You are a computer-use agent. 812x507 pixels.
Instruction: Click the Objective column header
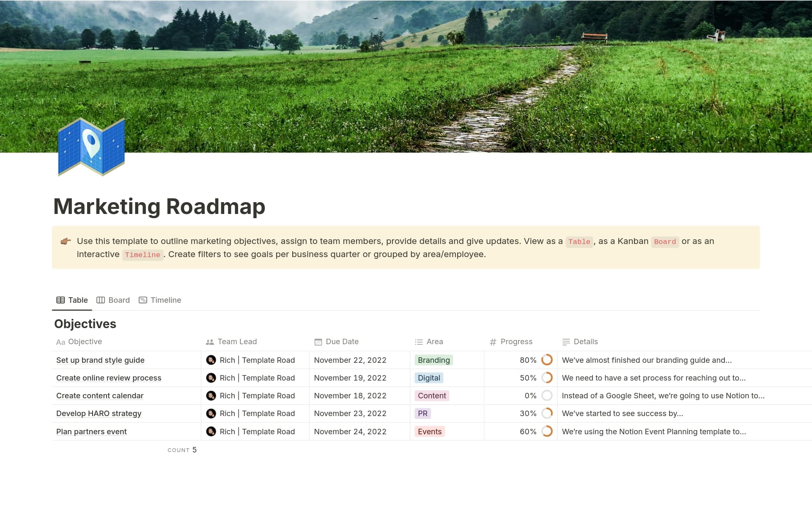pos(85,342)
